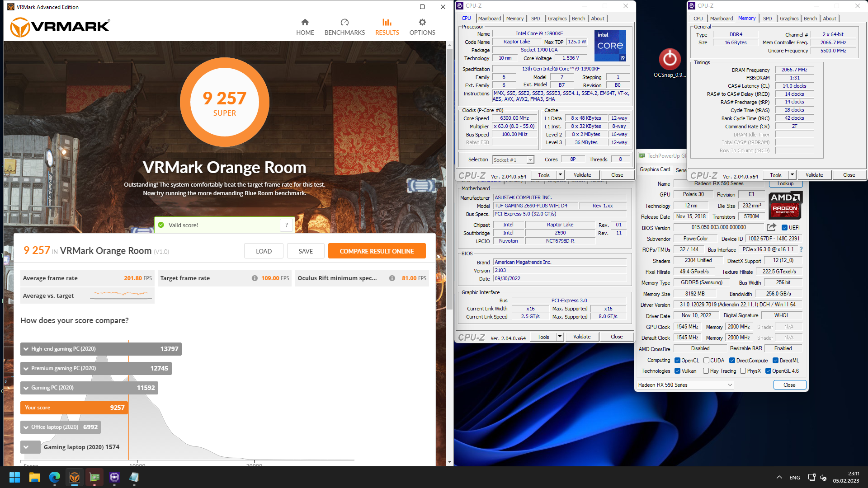
Task: Click the Your score 9257 bar
Action: tap(74, 408)
